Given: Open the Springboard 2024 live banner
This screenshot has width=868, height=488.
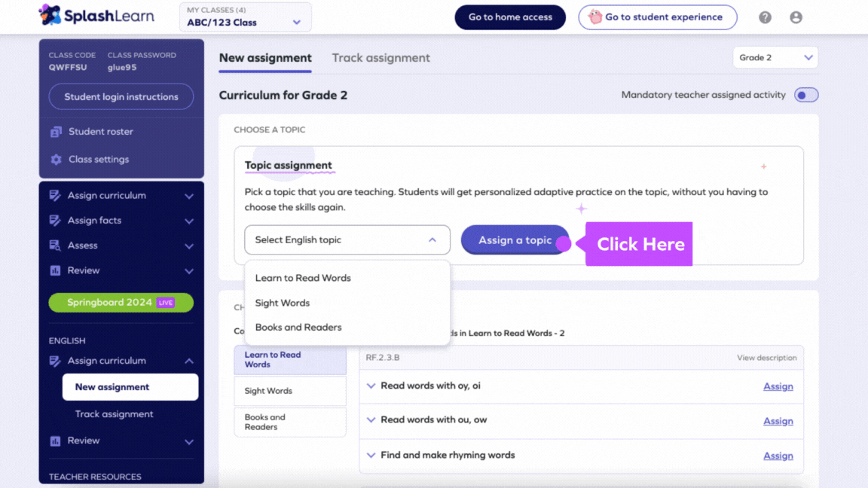Looking at the screenshot, I should 121,303.
